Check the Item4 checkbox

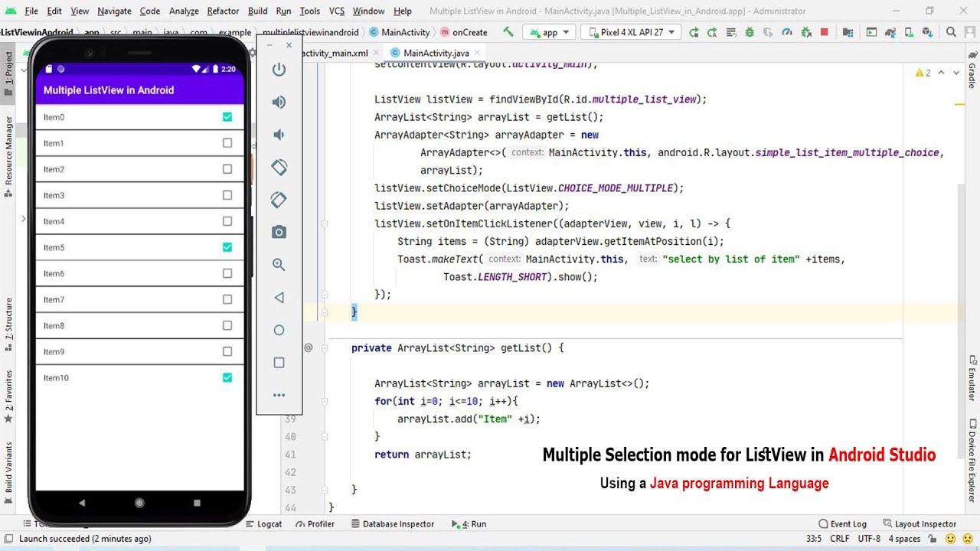(x=227, y=221)
